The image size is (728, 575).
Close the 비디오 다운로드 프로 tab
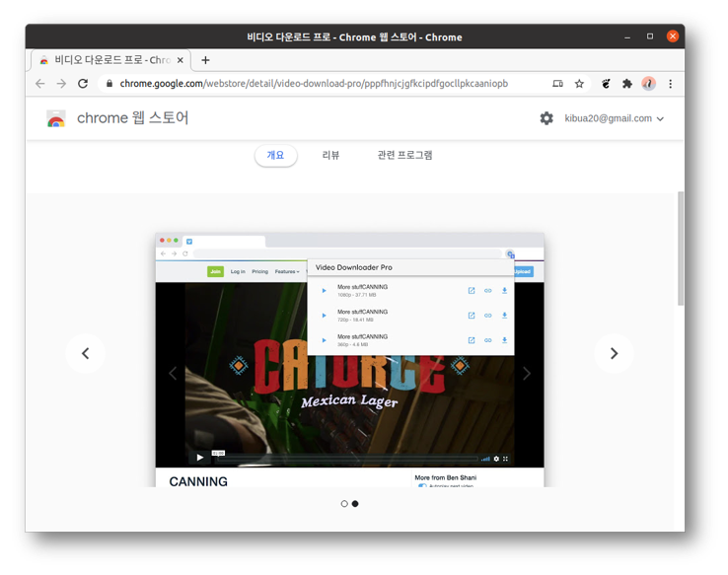pyautogui.click(x=181, y=60)
